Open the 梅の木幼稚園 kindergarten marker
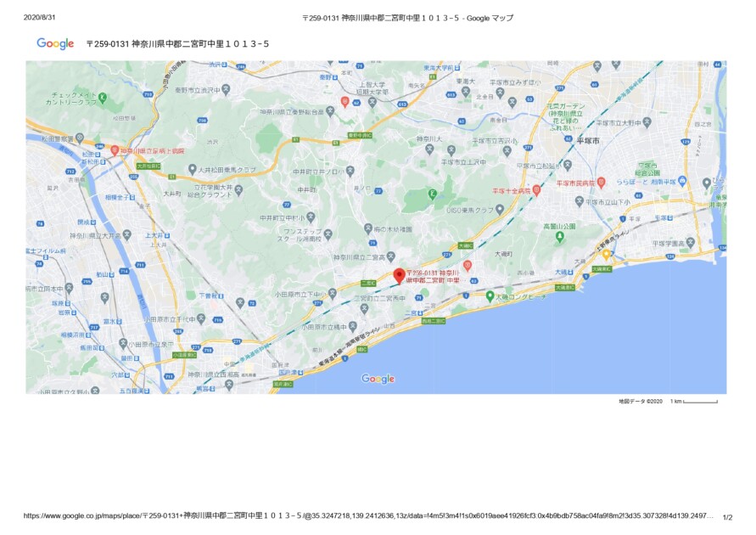This screenshot has width=756, height=535. click(368, 228)
